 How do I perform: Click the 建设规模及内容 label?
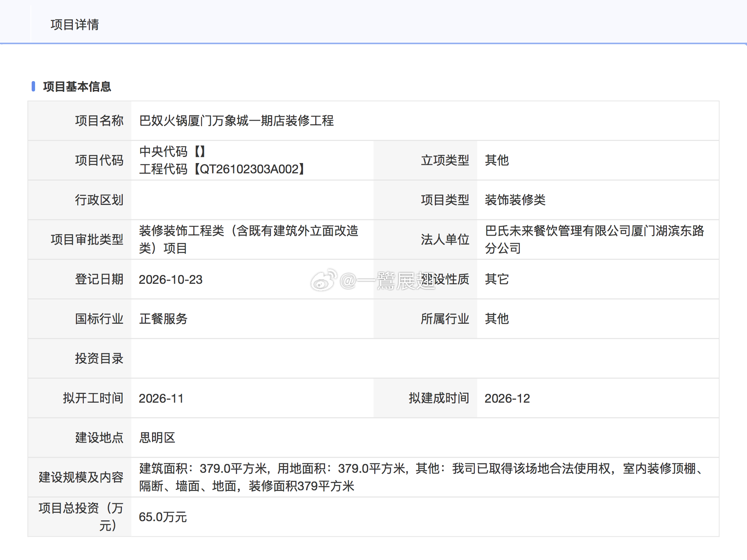81,477
